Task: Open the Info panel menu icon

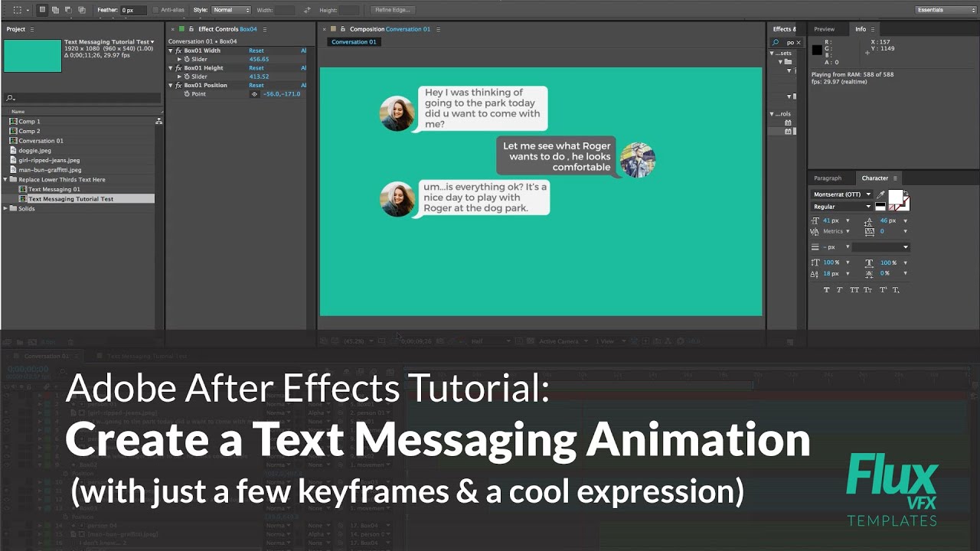Action: [874, 29]
